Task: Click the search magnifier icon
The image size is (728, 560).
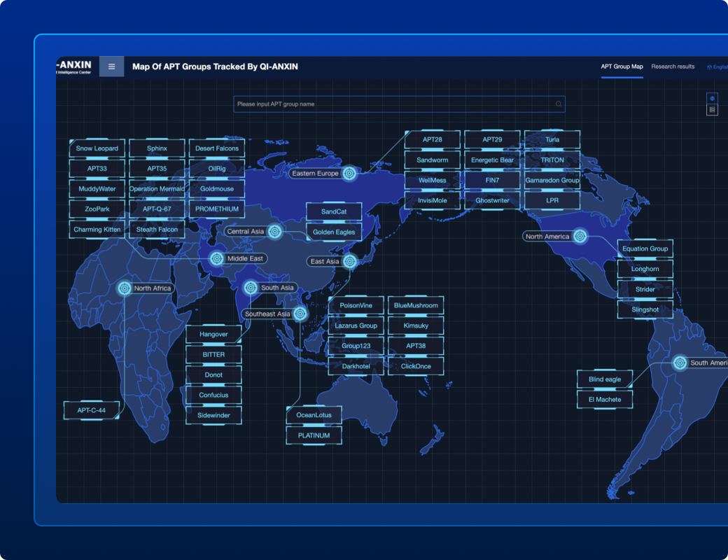Action: [x=559, y=104]
